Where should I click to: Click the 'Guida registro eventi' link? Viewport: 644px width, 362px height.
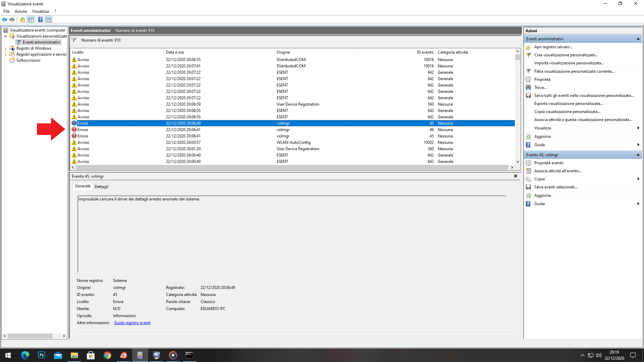point(132,323)
